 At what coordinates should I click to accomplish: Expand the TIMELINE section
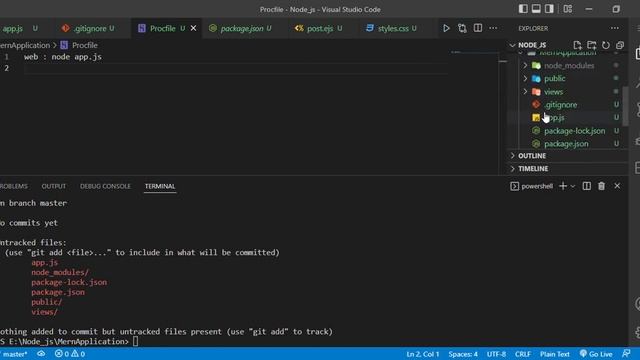click(533, 169)
